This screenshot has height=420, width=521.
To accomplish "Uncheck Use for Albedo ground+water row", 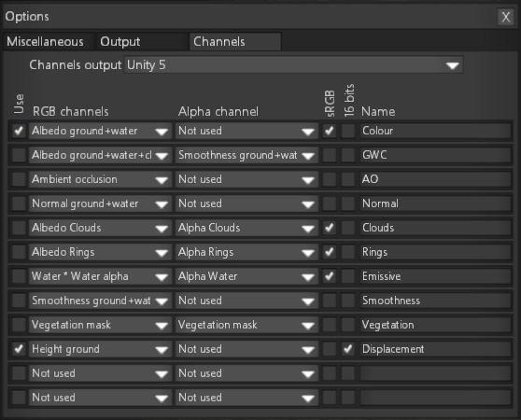I will point(19,131).
